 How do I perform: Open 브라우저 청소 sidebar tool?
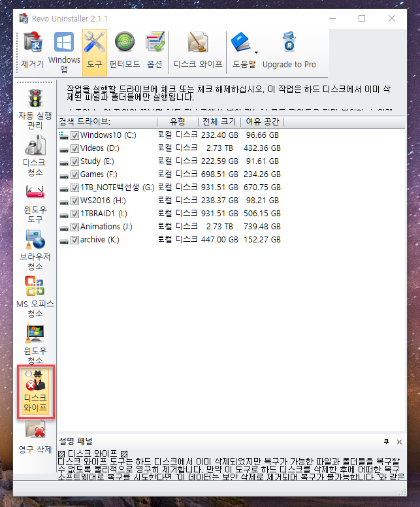click(35, 250)
